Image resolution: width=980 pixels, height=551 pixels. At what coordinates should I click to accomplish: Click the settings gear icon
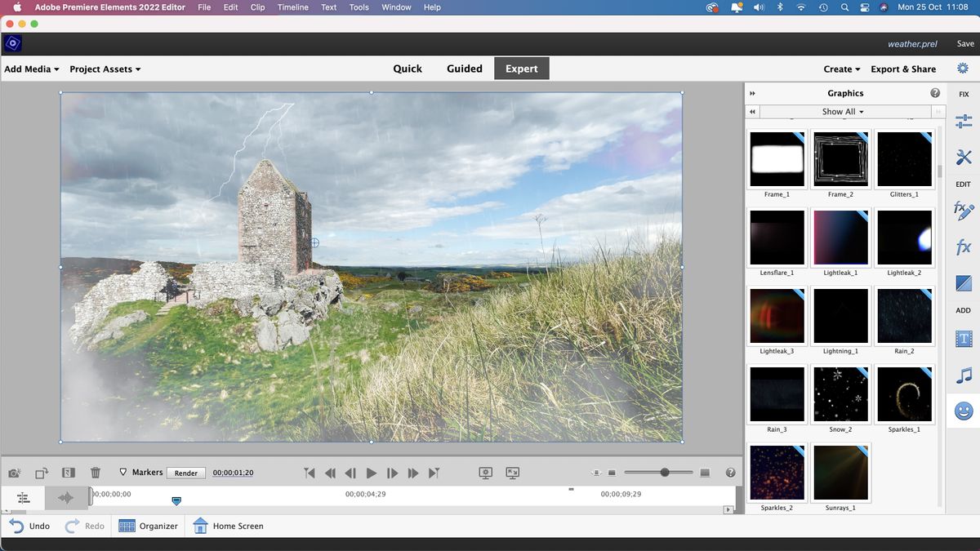963,69
